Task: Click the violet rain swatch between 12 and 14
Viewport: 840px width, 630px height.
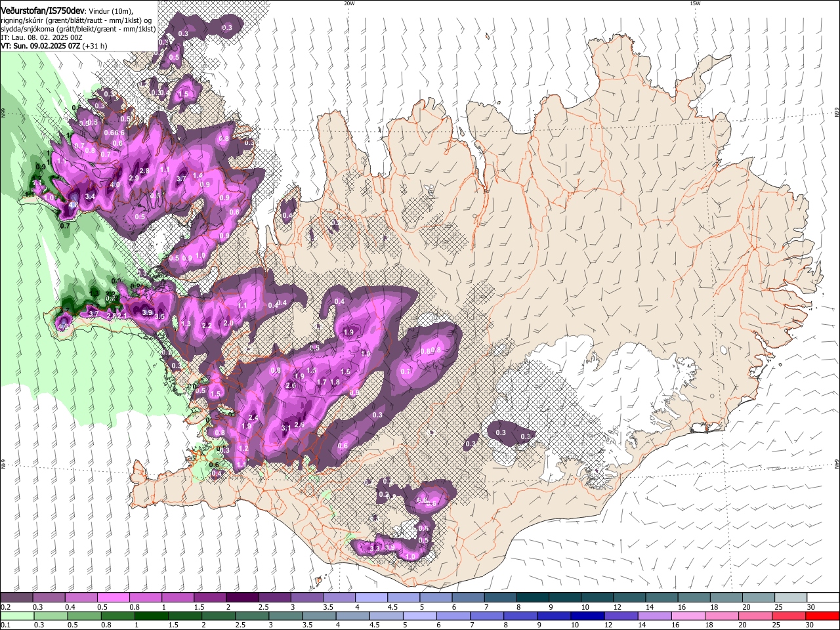Action: coord(621,616)
